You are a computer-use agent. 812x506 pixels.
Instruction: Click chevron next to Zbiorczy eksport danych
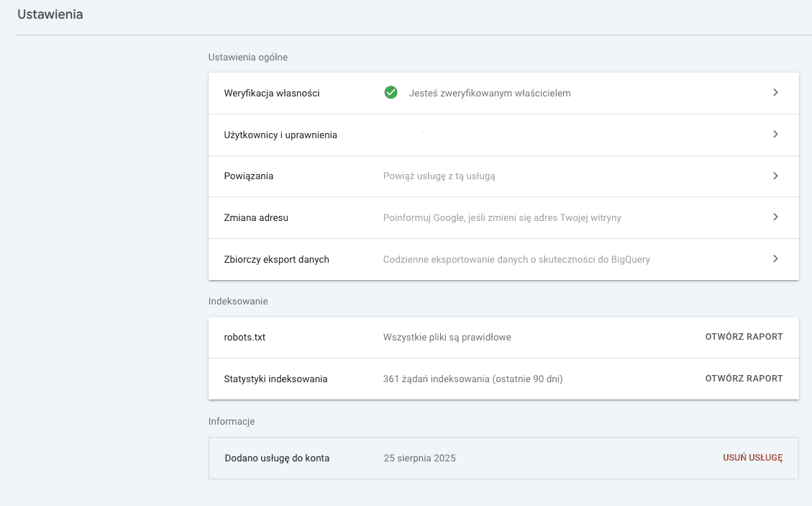tap(775, 258)
